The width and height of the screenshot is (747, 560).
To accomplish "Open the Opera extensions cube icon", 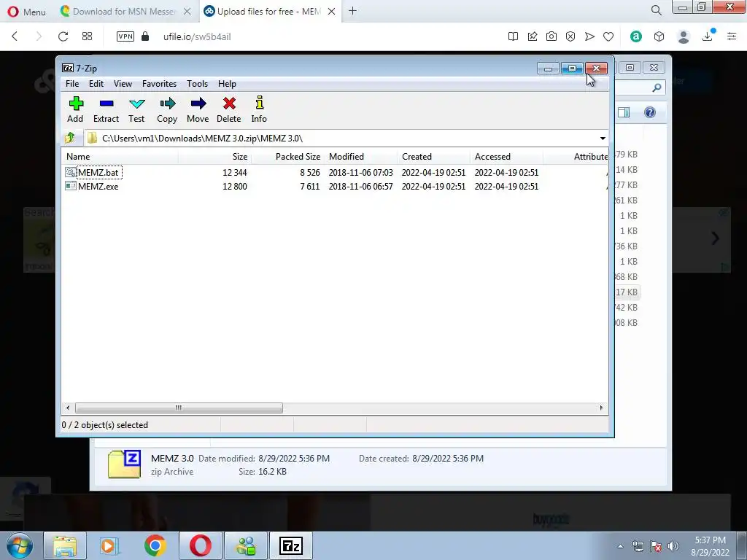I will (659, 36).
